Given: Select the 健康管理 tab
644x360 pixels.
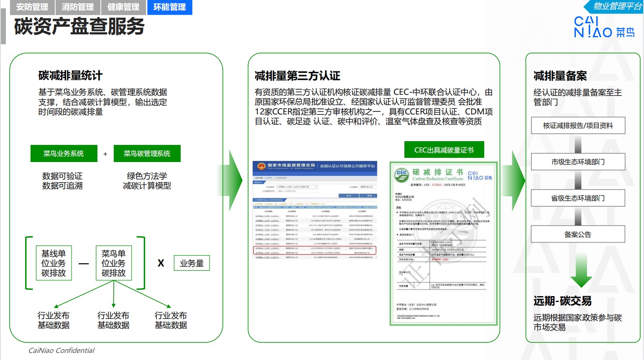Looking at the screenshot, I should (x=123, y=7).
